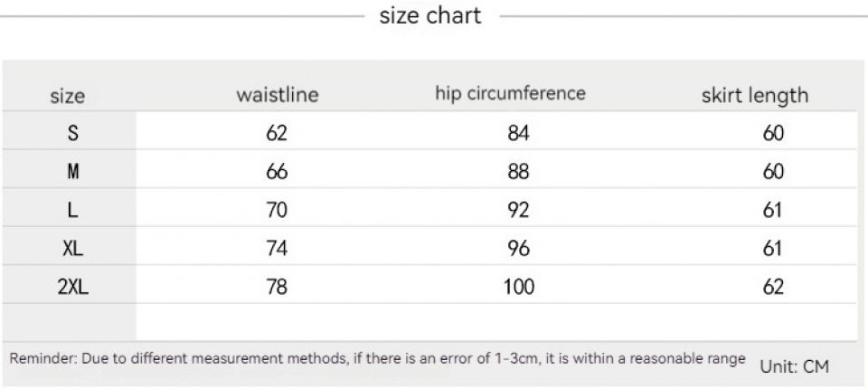Select the S size row label
Viewport: 868px width, 389px height.
[73, 133]
